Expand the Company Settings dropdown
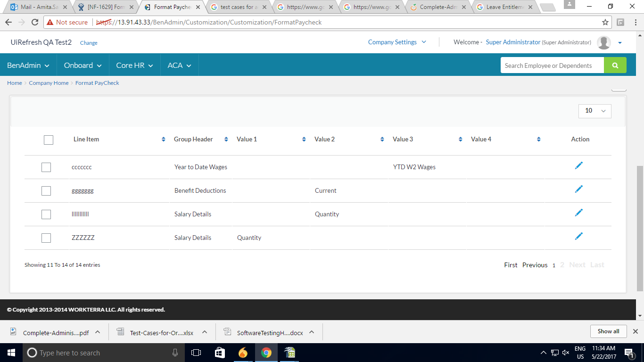This screenshot has width=644, height=362. pyautogui.click(x=397, y=42)
